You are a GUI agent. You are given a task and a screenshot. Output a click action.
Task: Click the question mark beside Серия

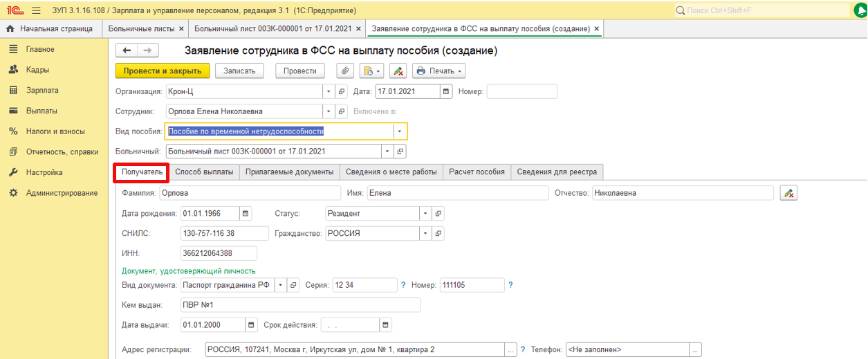403,285
